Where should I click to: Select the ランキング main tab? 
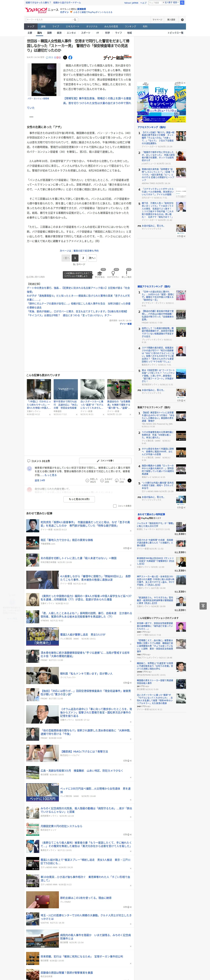tap(130, 27)
